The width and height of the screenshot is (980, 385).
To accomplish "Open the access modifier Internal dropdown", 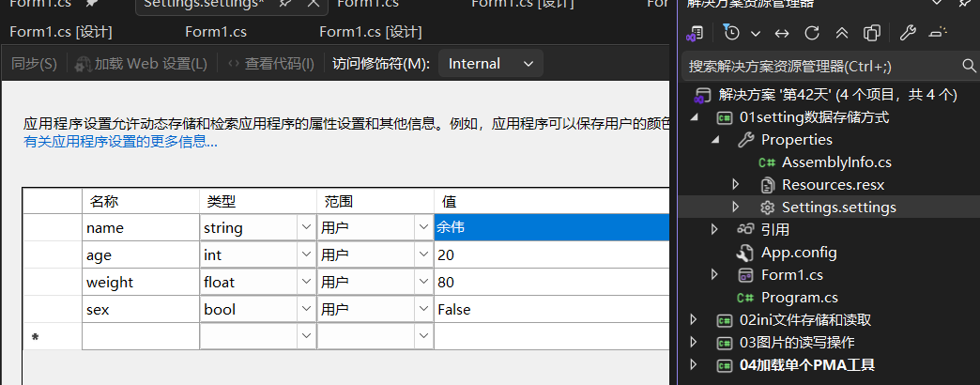I will tap(491, 64).
